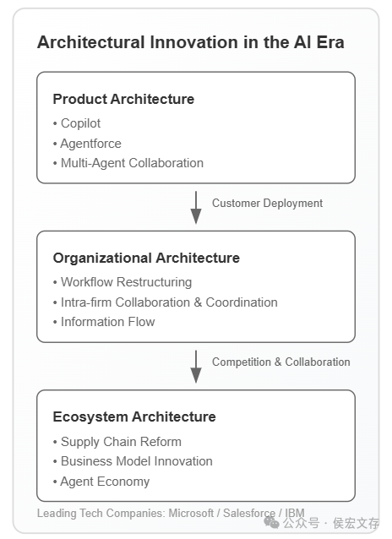Select the Organizational Architecture heading

[x=146, y=258]
